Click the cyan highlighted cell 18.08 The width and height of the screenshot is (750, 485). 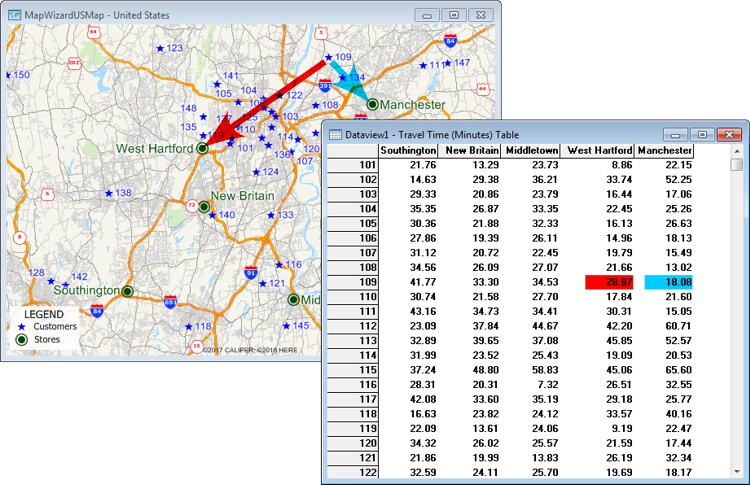point(664,283)
